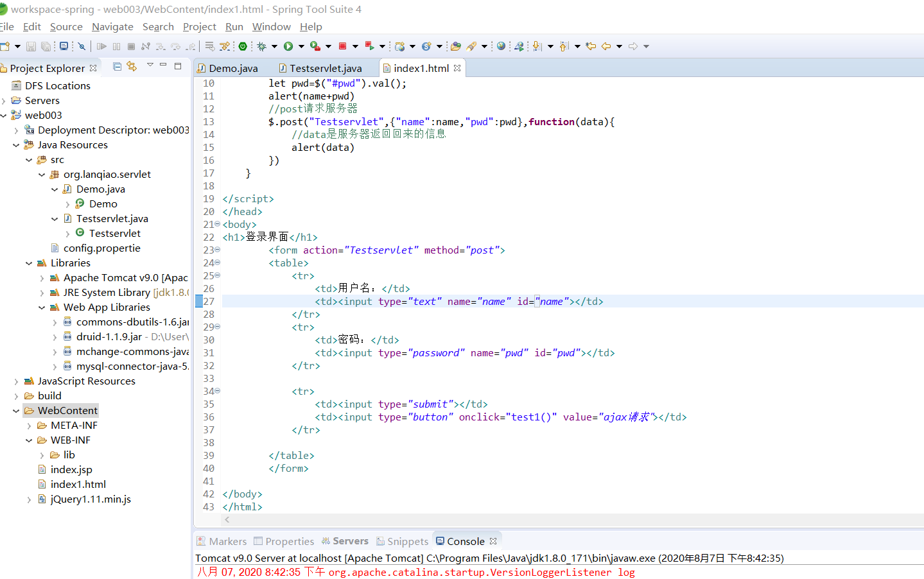Open the Navigate menu
Image resolution: width=924 pixels, height=579 pixels.
click(x=112, y=27)
